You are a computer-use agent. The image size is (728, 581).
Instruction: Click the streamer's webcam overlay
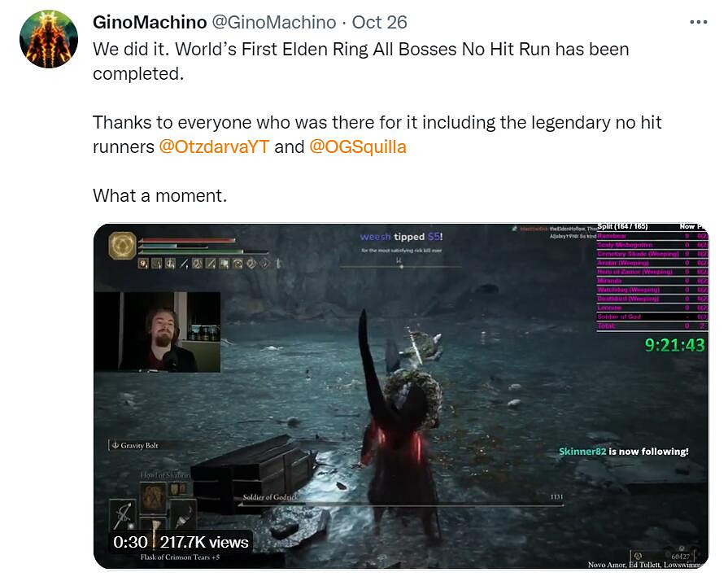click(x=157, y=332)
